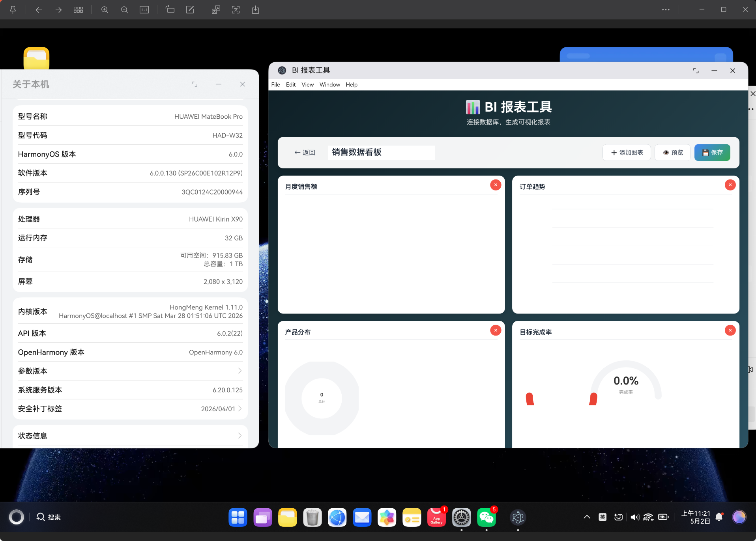756x541 pixels.
Task: Remove the 产品分布 chart card
Action: [496, 330]
